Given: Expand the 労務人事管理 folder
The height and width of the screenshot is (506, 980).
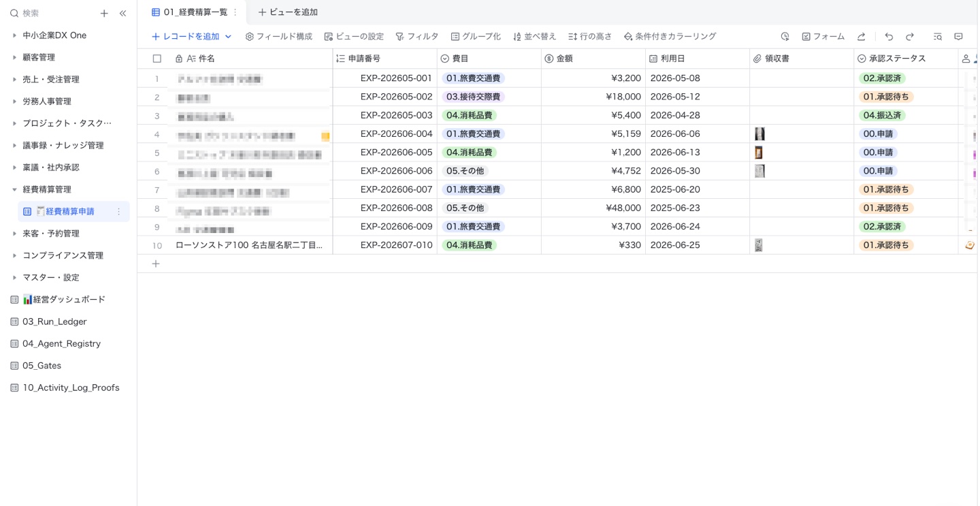Looking at the screenshot, I should [14, 101].
